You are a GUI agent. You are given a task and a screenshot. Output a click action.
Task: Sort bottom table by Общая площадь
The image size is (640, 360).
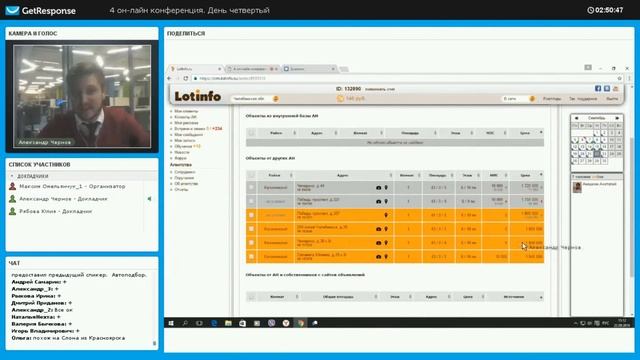click(338, 297)
